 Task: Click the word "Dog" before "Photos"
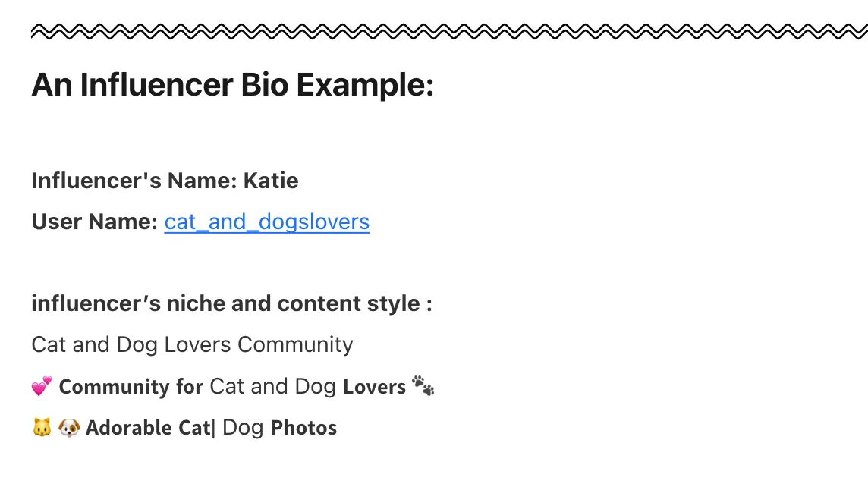(x=243, y=428)
